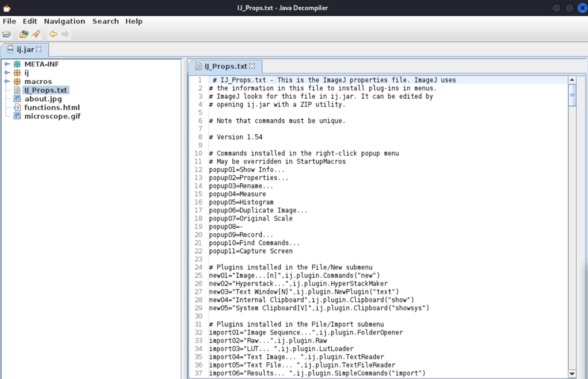Screen dimensions: 588x379
Task: Select functions.html in the tree
Action: click(x=52, y=107)
